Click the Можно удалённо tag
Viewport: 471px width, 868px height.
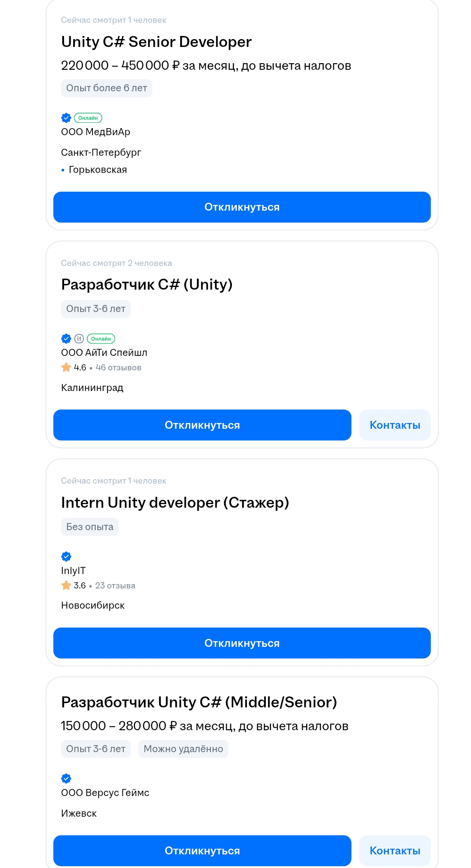click(183, 749)
